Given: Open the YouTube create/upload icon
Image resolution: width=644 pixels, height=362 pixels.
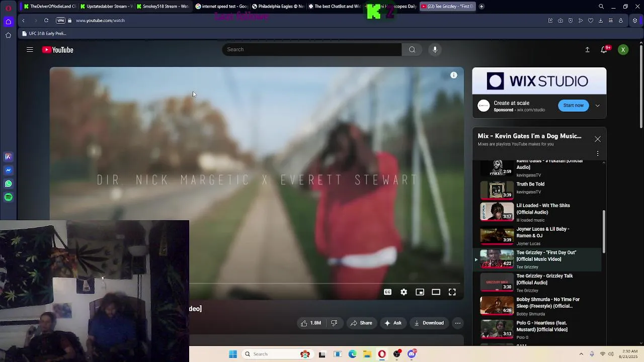Looking at the screenshot, I should click(587, 50).
